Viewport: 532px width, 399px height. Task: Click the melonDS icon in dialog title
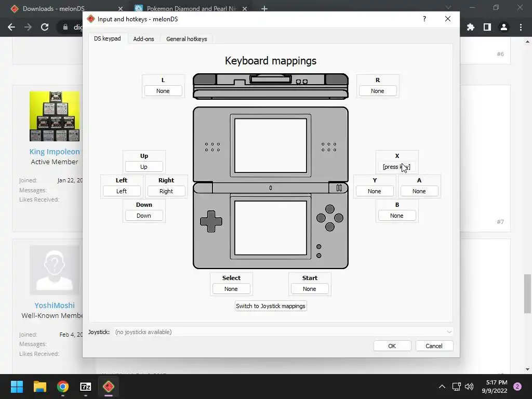90,19
